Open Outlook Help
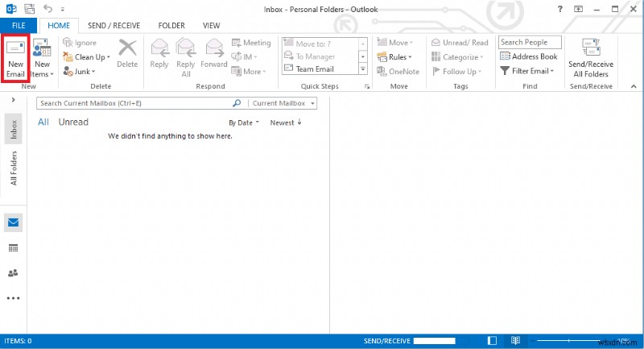644x349 pixels. [x=559, y=9]
